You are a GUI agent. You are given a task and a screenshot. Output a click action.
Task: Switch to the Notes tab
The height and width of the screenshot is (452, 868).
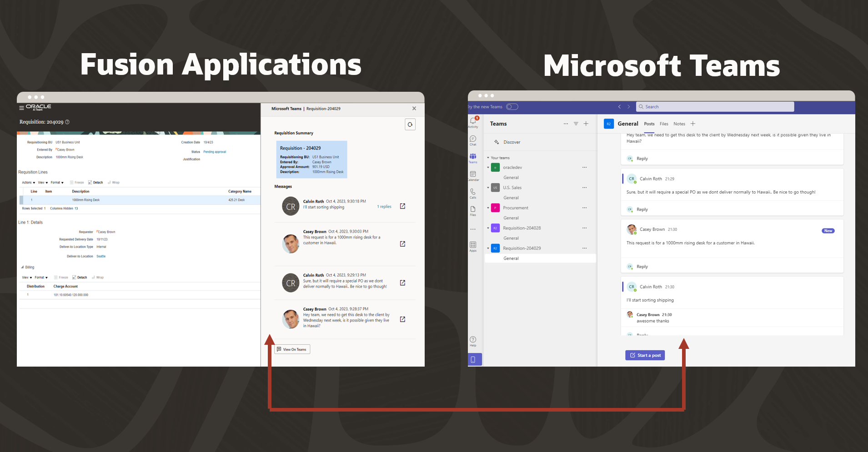[x=679, y=124]
